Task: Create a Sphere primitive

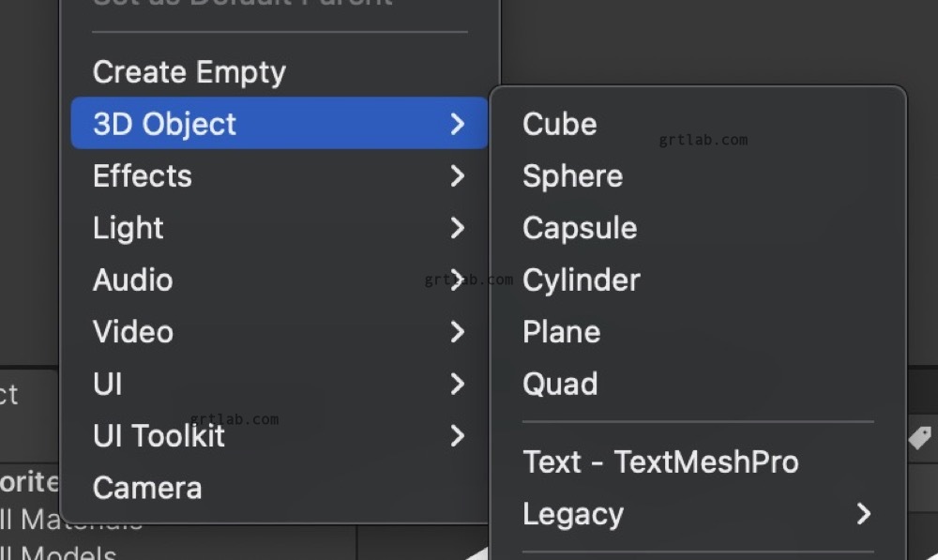Action: [x=572, y=175]
